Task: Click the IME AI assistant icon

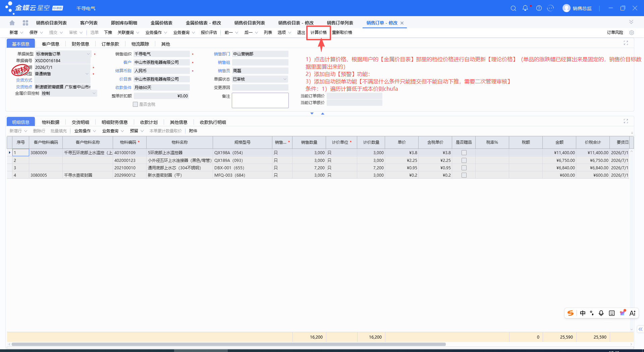Action: click(633, 313)
